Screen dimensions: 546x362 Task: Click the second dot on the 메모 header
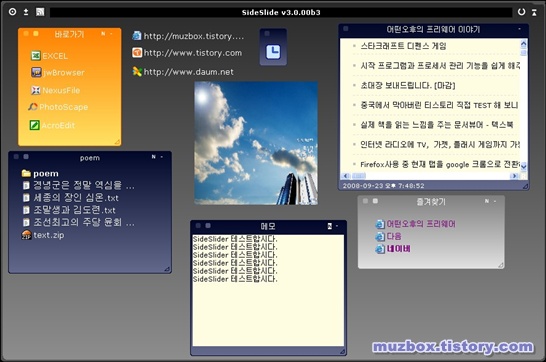tap(208, 226)
